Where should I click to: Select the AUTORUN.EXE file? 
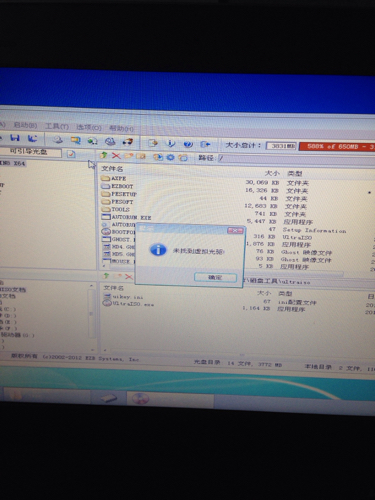[126, 217]
